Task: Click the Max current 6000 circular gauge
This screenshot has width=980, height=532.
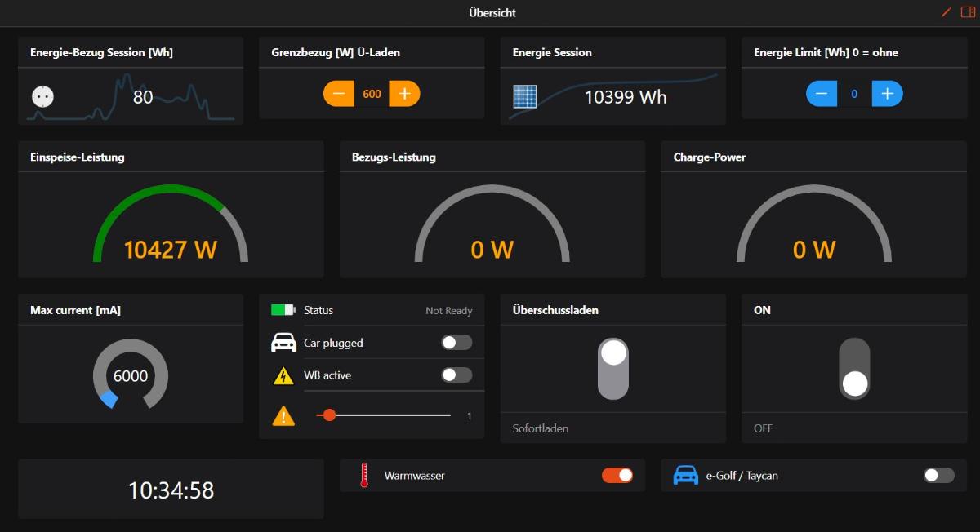Action: (131, 376)
